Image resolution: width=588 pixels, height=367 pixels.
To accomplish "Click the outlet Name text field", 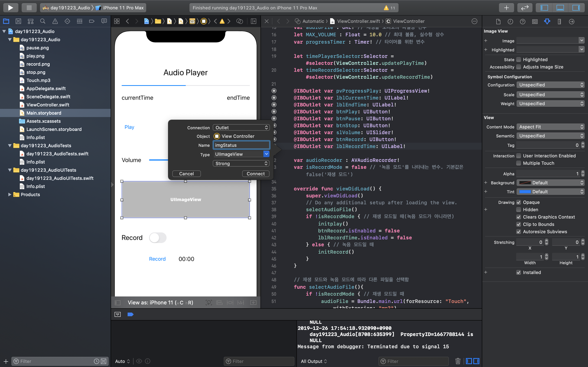I will [241, 145].
